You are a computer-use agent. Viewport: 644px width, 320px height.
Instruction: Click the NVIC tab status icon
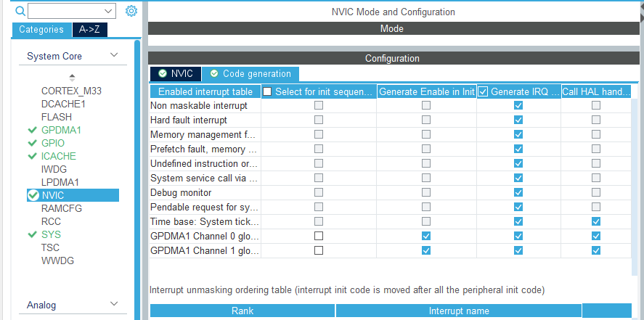coord(162,73)
